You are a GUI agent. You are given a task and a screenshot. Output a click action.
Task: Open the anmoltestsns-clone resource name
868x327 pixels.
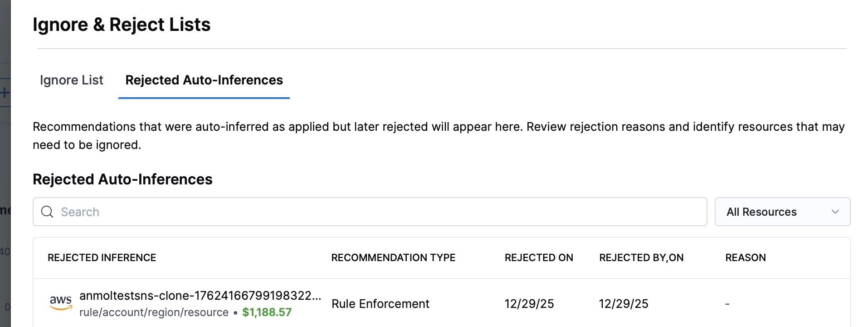(x=200, y=296)
